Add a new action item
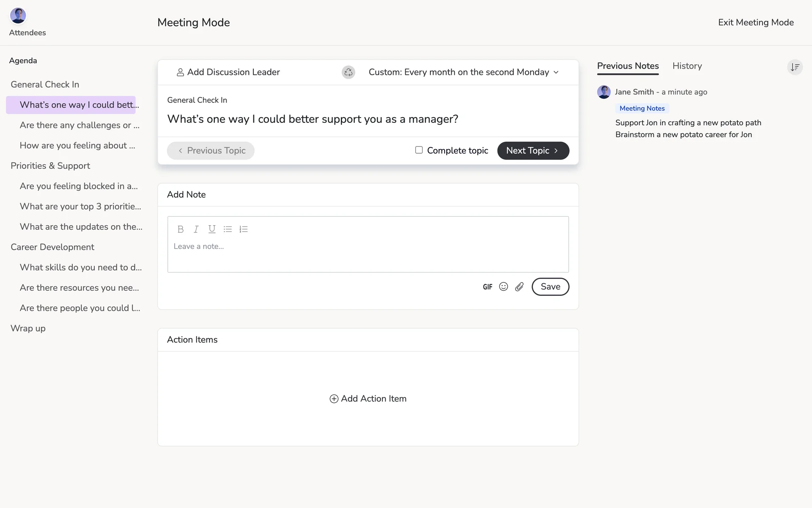Viewport: 812px width, 508px height. click(368, 399)
